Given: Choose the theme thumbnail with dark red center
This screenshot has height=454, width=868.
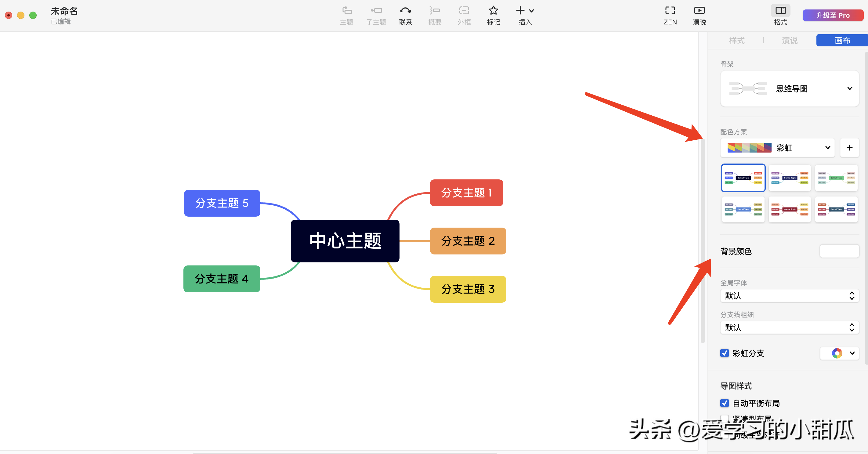Looking at the screenshot, I should coord(790,210).
